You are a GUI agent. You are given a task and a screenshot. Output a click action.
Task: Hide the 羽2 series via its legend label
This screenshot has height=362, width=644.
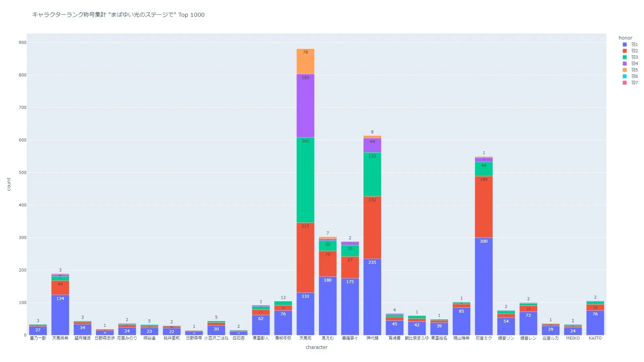coord(634,51)
